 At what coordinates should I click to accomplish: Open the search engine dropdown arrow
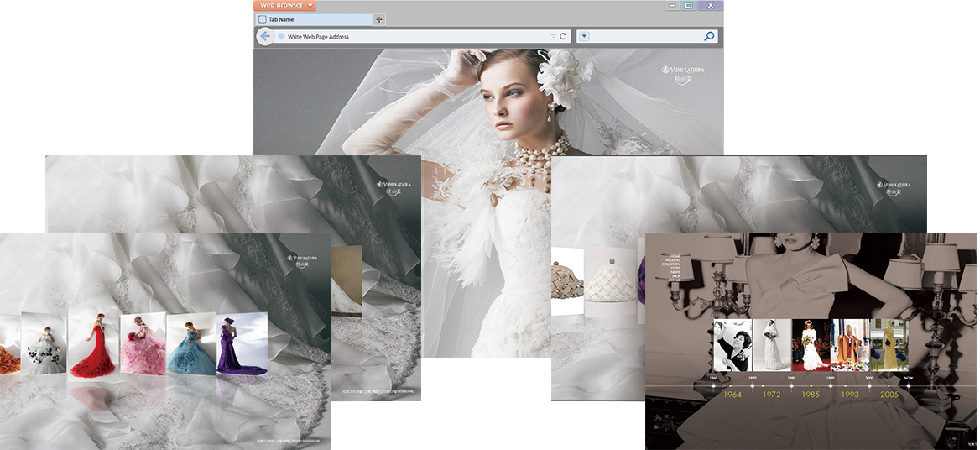[x=584, y=36]
